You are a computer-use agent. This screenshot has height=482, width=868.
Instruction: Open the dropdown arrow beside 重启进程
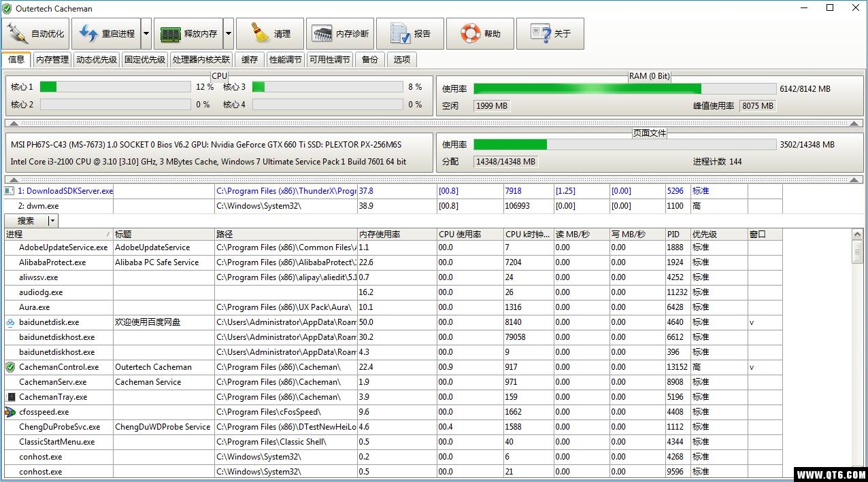[146, 34]
